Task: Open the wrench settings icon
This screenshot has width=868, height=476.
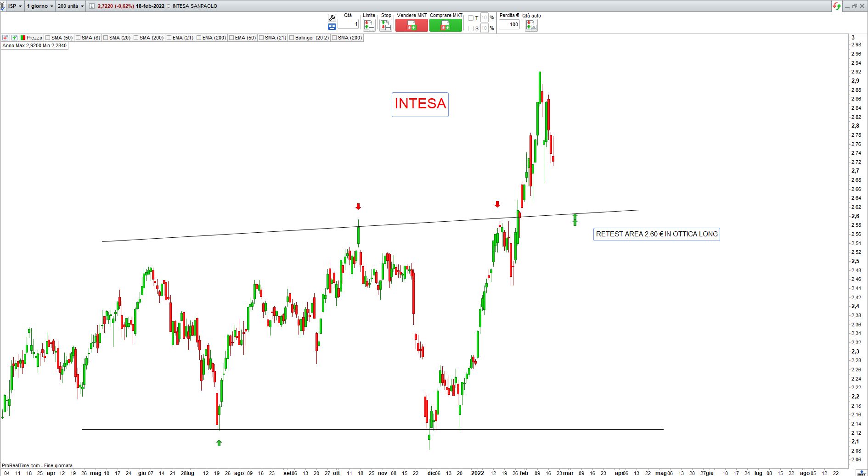Action: point(332,18)
